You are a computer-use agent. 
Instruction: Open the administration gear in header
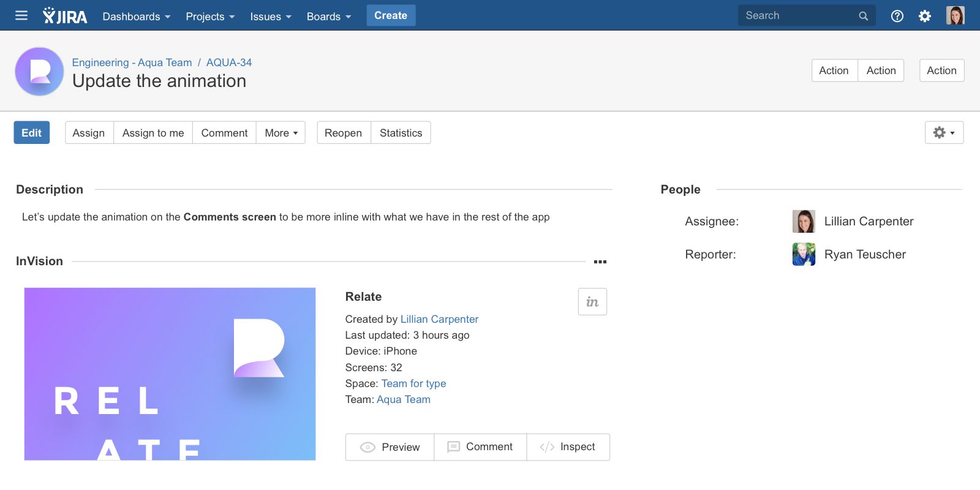point(925,16)
